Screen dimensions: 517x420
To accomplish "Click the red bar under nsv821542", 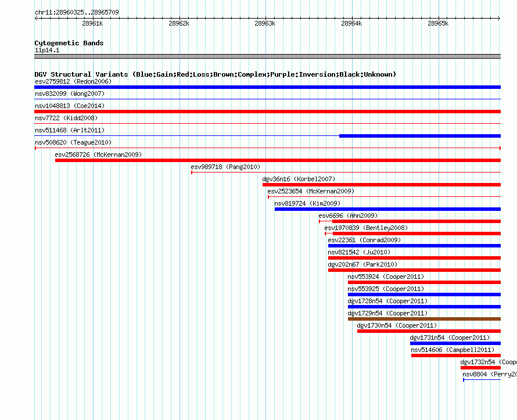I will click(x=414, y=258).
